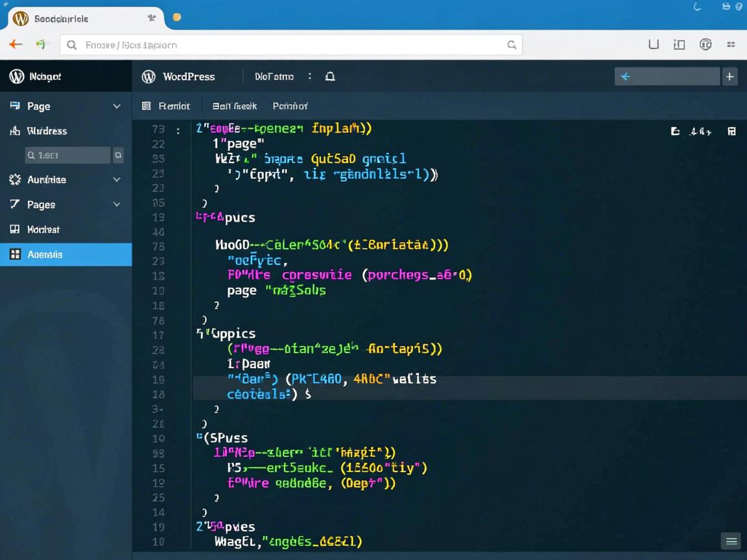Open the hamburger menu at editor bottom-right

(x=731, y=541)
